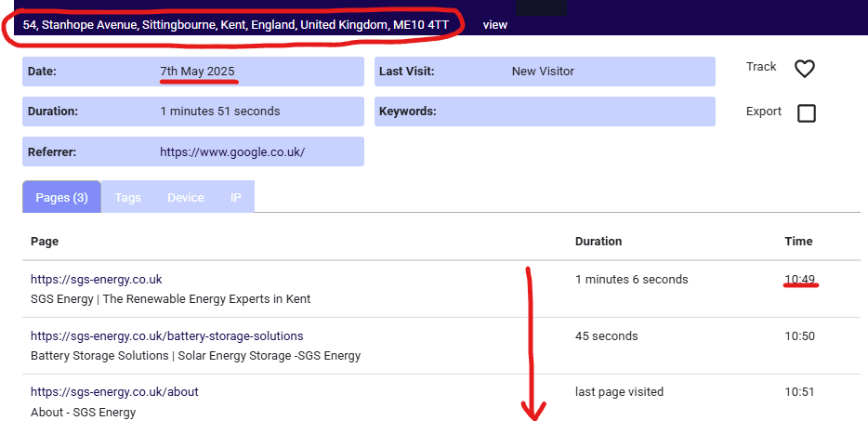868x447 pixels.
Task: Open the battery-storage-solutions page link
Action: pyautogui.click(x=166, y=335)
